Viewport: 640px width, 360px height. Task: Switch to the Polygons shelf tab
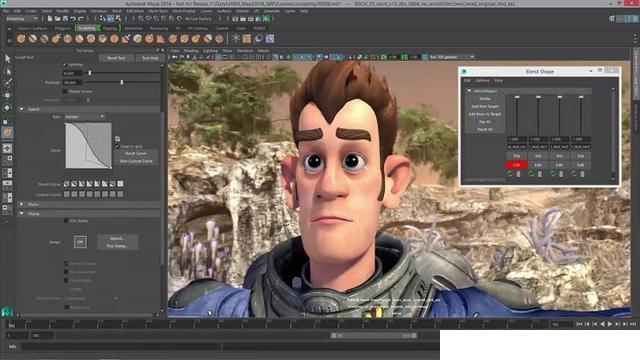62,28
